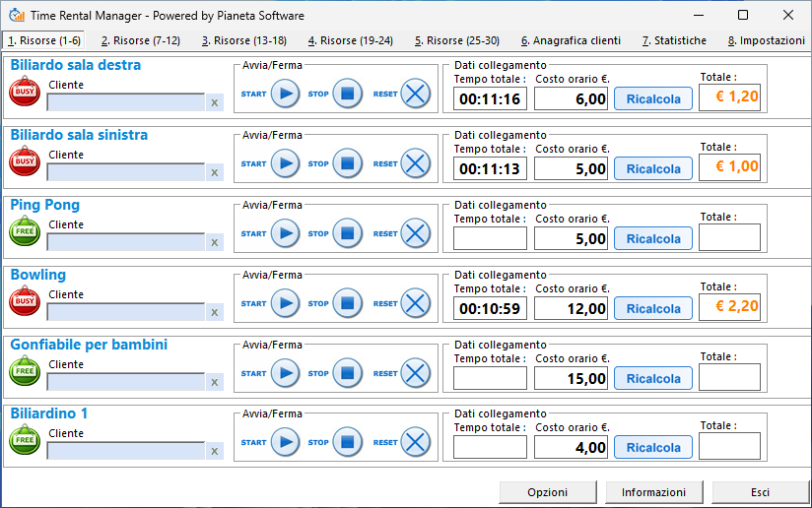This screenshot has width=812, height=508.
Task: Stop the Ping Pong timer
Action: point(347,233)
